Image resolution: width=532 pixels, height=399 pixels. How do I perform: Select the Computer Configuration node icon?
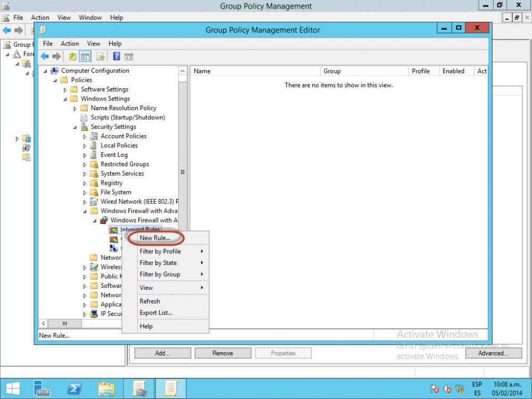coord(54,71)
